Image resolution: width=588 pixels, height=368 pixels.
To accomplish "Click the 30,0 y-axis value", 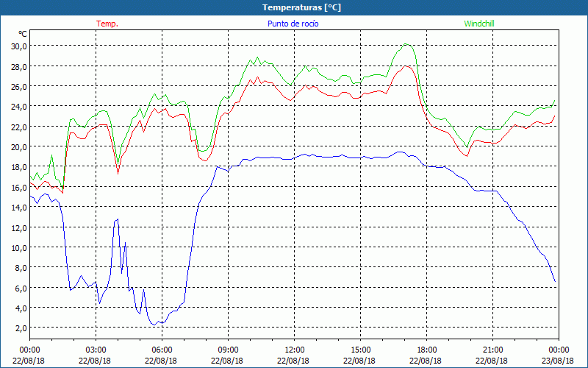I will pyautogui.click(x=19, y=46).
